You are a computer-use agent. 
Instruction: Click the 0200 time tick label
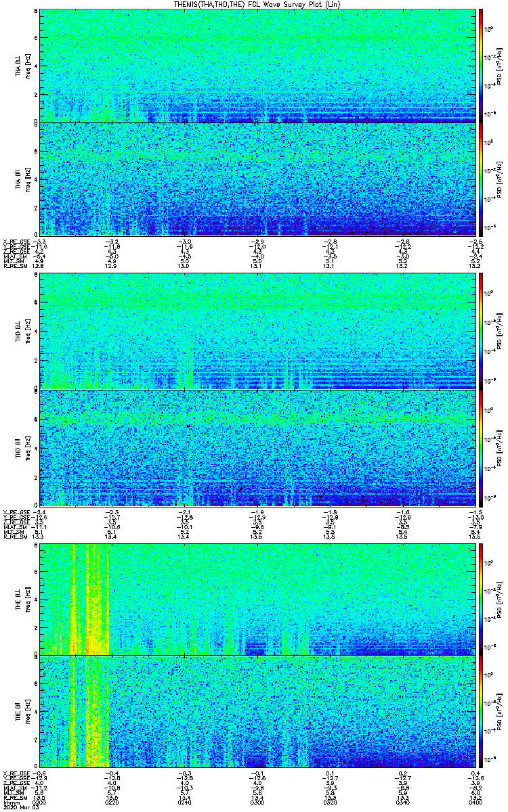click(x=41, y=803)
